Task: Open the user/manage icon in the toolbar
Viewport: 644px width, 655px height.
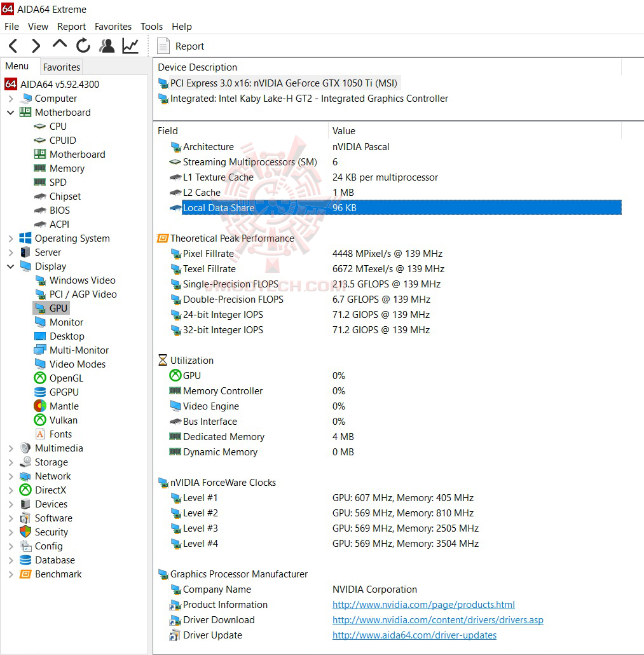Action: click(107, 46)
